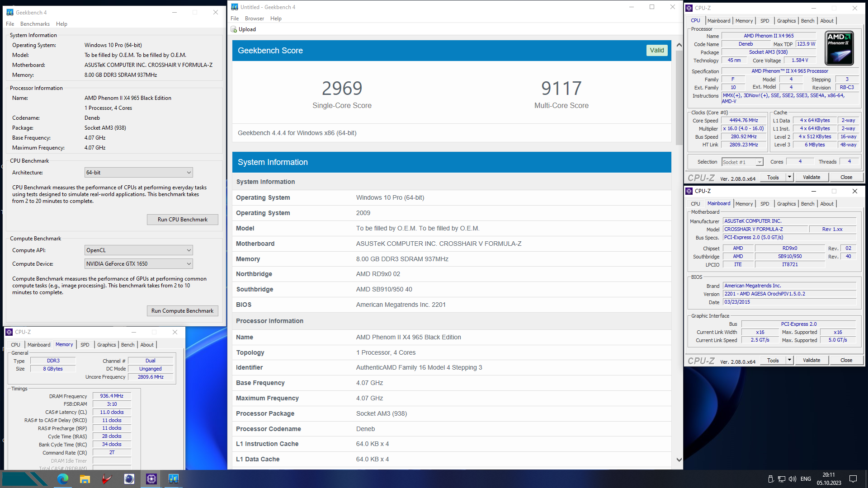
Task: Open the Compute API OpenCL dropdown
Action: [x=139, y=250]
